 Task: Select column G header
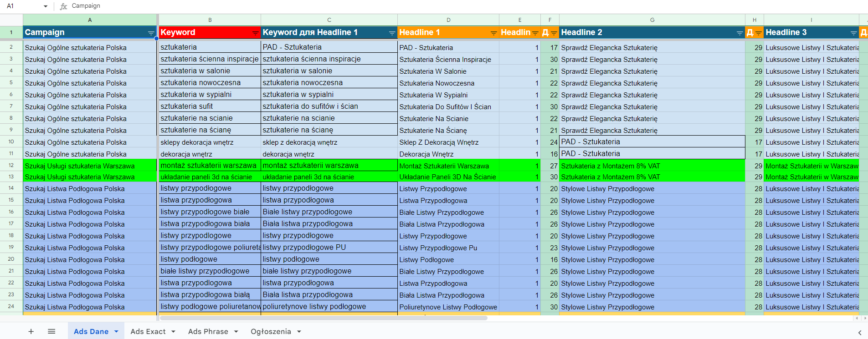tap(652, 20)
